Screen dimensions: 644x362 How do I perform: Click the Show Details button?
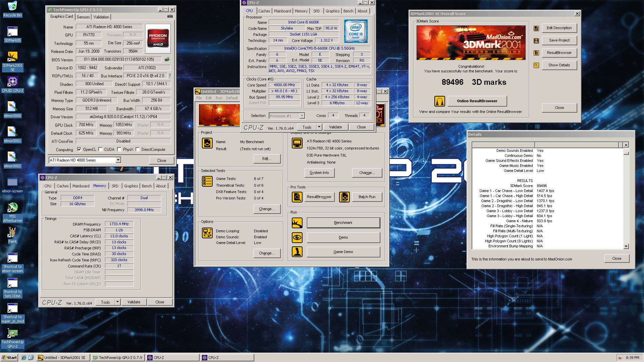[x=559, y=65]
